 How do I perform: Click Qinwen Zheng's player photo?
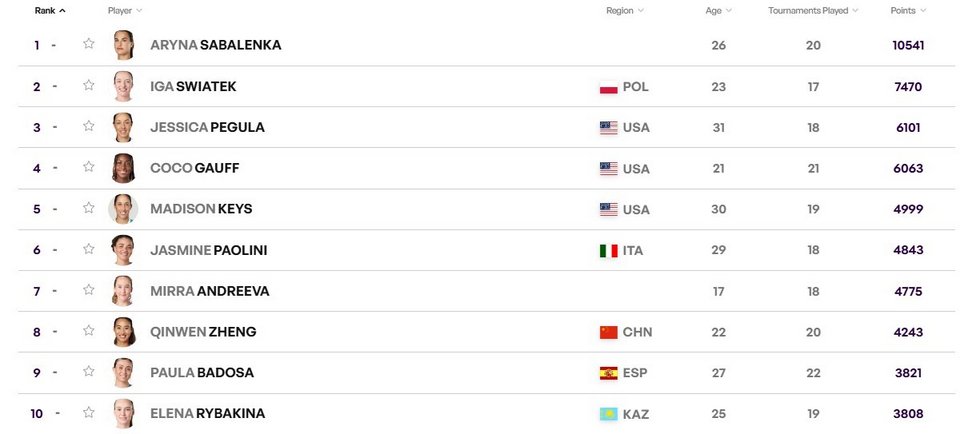pos(123,332)
